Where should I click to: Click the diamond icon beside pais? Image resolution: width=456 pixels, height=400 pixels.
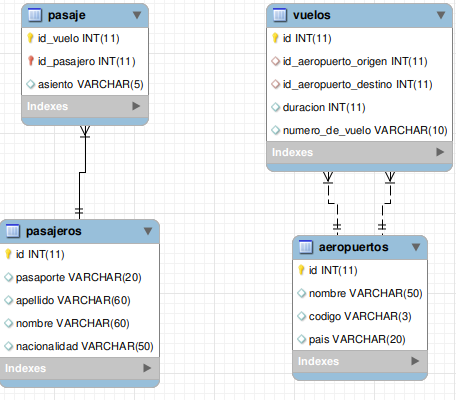pyautogui.click(x=301, y=339)
